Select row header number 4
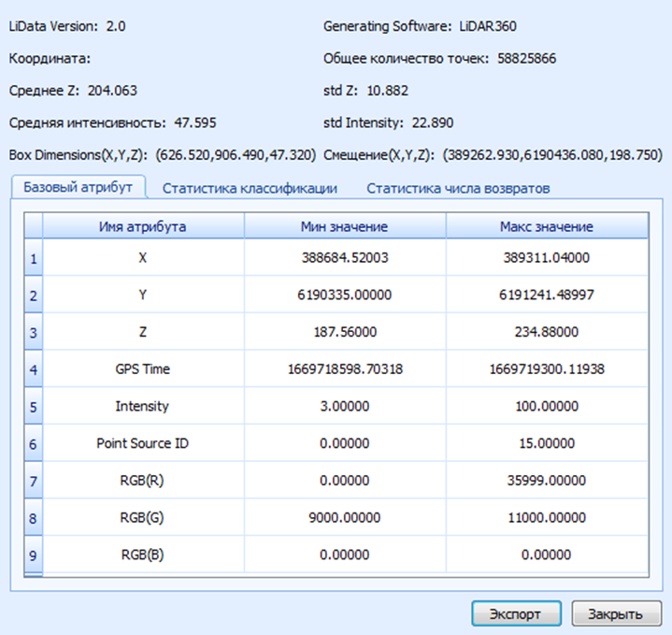This screenshot has height=635, width=672. point(34,369)
